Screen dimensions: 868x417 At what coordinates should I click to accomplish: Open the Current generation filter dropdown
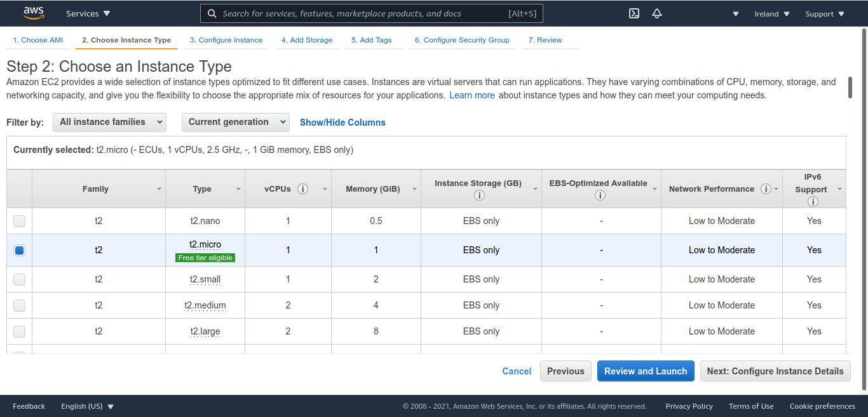coord(236,122)
